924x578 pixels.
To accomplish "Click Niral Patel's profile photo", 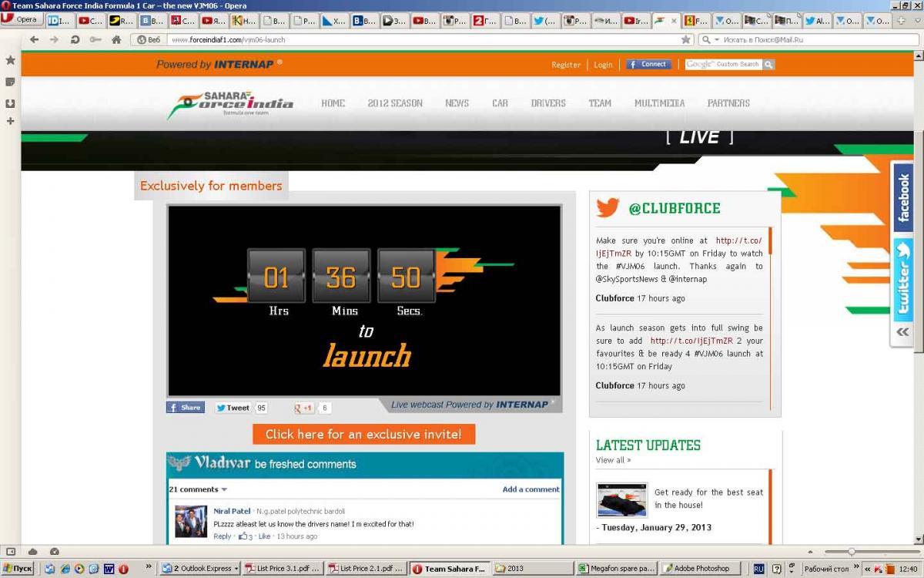I will pyautogui.click(x=191, y=521).
